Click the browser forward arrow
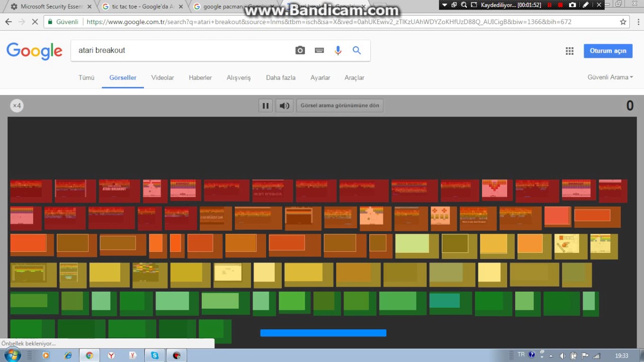Viewport: 644px width, 362px height. point(22,22)
